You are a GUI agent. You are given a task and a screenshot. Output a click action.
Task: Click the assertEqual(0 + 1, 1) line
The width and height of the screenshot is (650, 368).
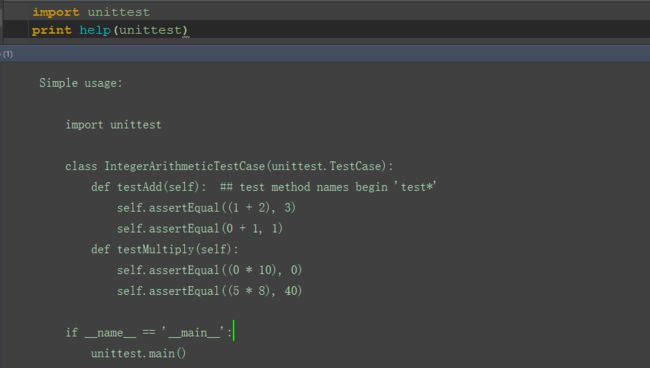pyautogui.click(x=200, y=228)
